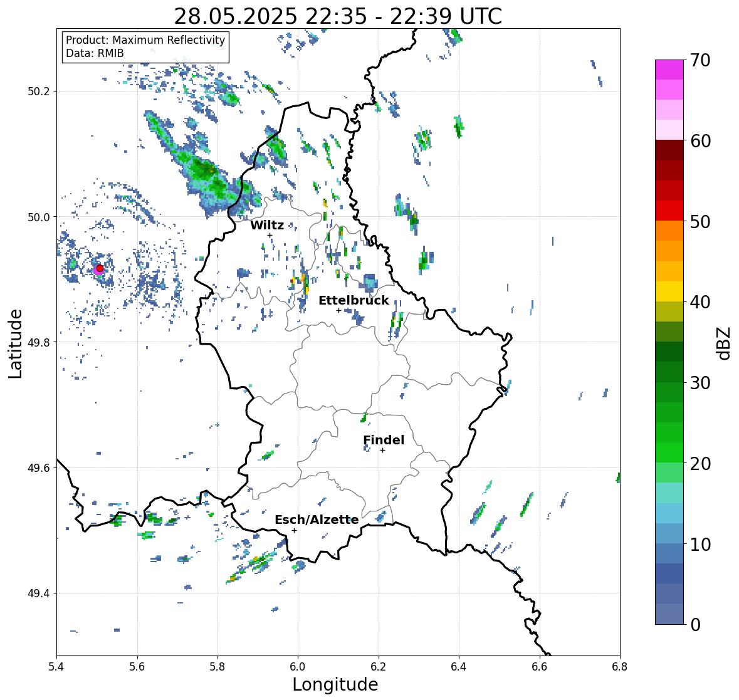Viewport: 739px width, 700px height.
Task: Click the red dot marker near 5.5 longitude
Action: click(100, 268)
